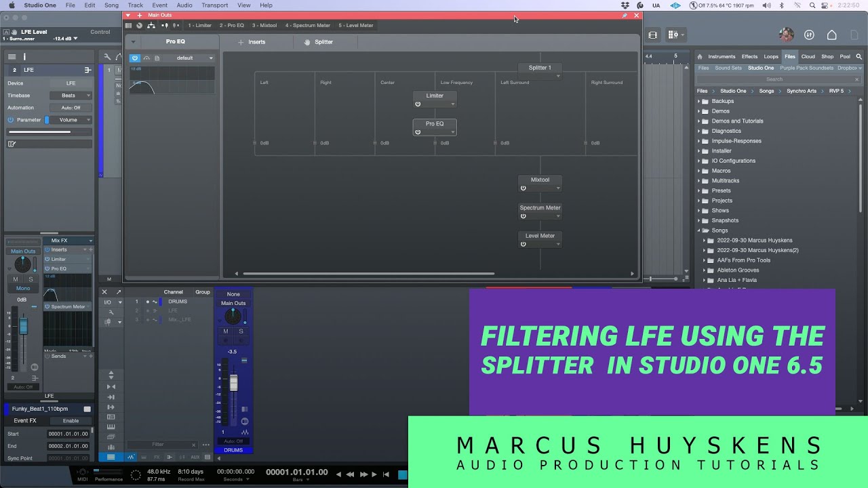Expand the Splitter 1 dropdown arrow
The image size is (868, 488).
(x=558, y=76)
